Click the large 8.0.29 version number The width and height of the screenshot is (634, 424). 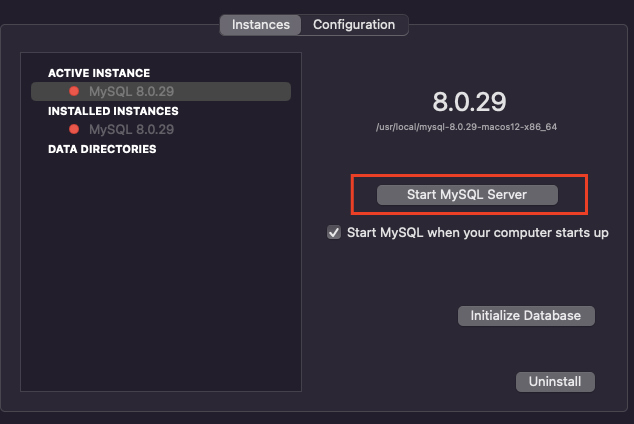[x=469, y=101]
